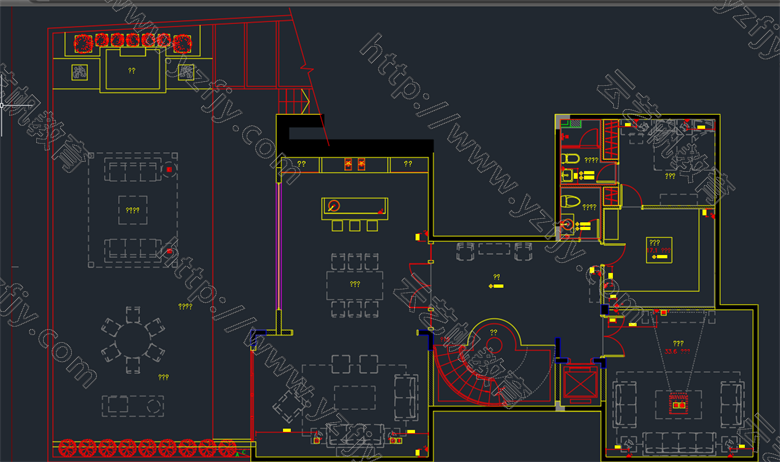Select the red break-line zigzag symbol
This screenshot has width=780, height=462.
coord(307,68)
